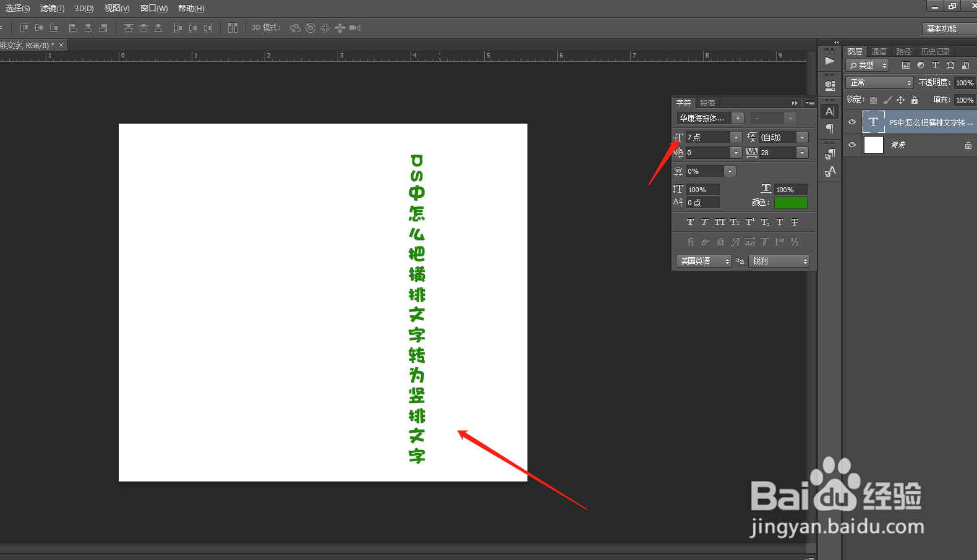Image resolution: width=977 pixels, height=560 pixels.
Task: Open the kerning dropdown showing 0
Action: click(x=736, y=153)
